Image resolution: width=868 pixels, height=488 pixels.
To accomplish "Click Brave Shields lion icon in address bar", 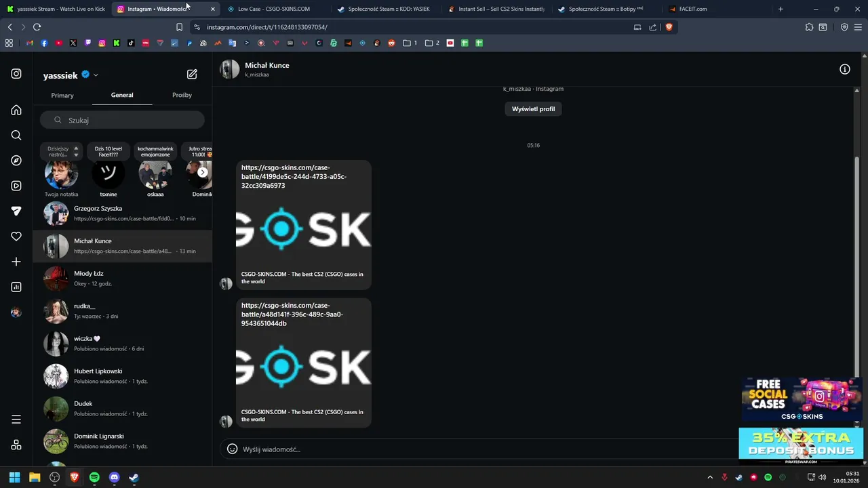I will (669, 27).
